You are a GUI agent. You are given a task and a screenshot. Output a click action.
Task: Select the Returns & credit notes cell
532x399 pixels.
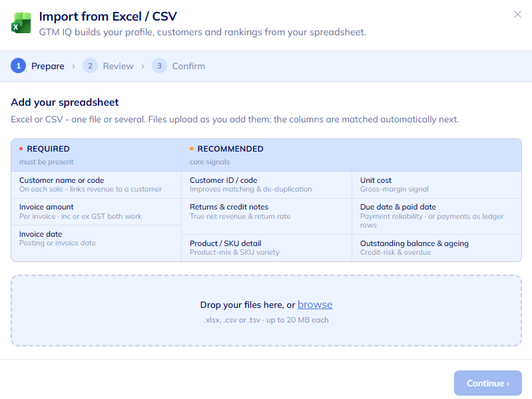point(267,216)
